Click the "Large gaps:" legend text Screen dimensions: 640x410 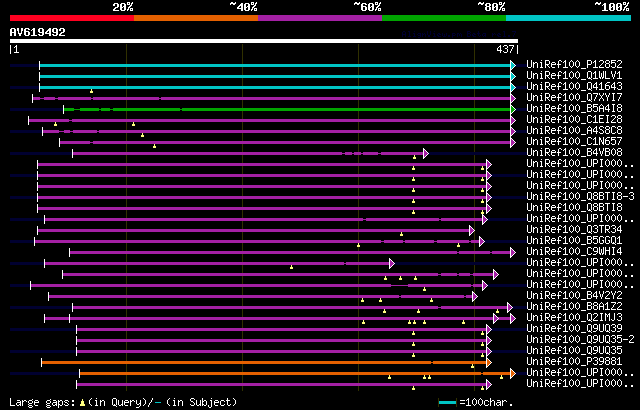tap(42, 403)
